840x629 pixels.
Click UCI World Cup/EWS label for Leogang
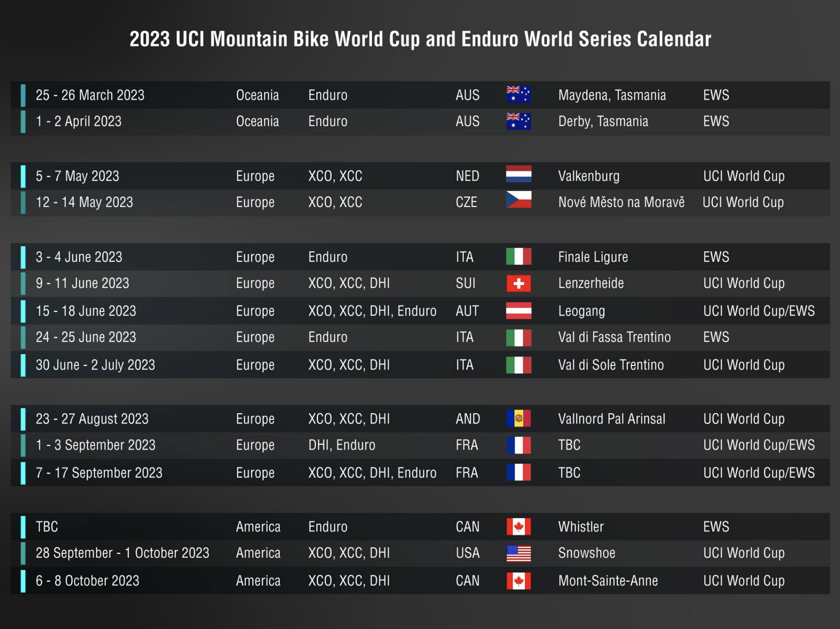(759, 311)
